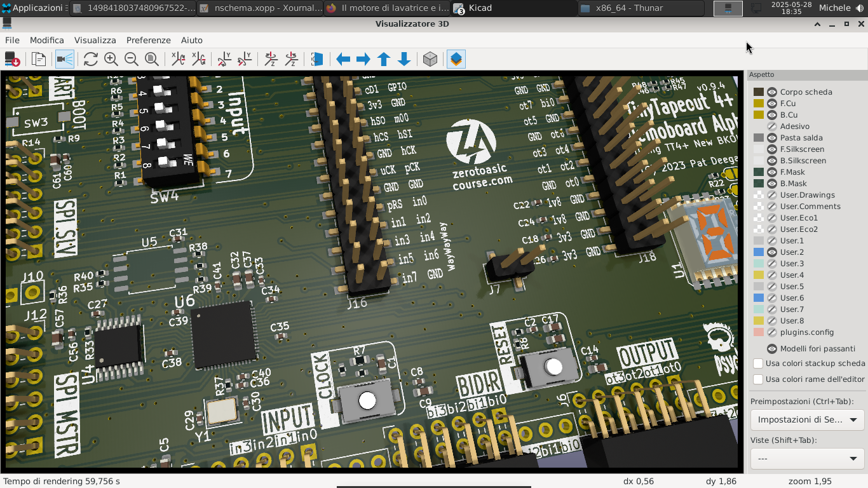This screenshot has height=488, width=868.
Task: Toggle orthographic projection cube icon
Action: click(x=430, y=59)
